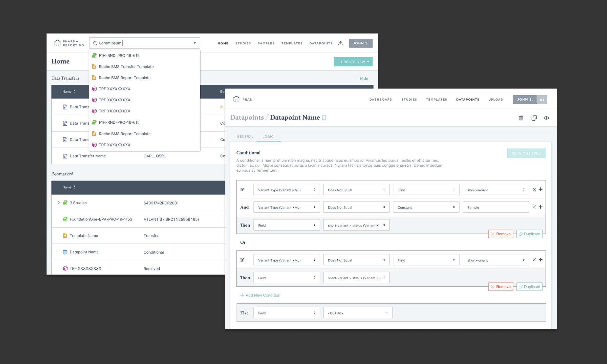Toggle preview with the eye icon
The height and width of the screenshot is (364, 607).
[x=546, y=118]
